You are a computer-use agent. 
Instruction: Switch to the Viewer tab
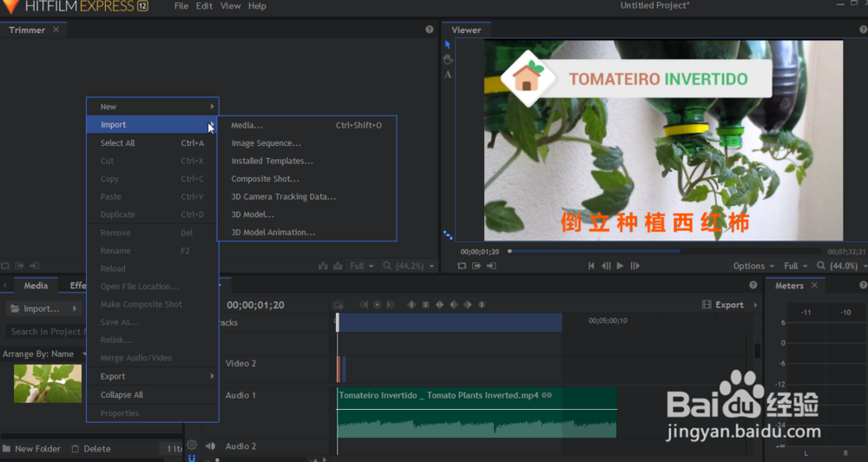466,30
